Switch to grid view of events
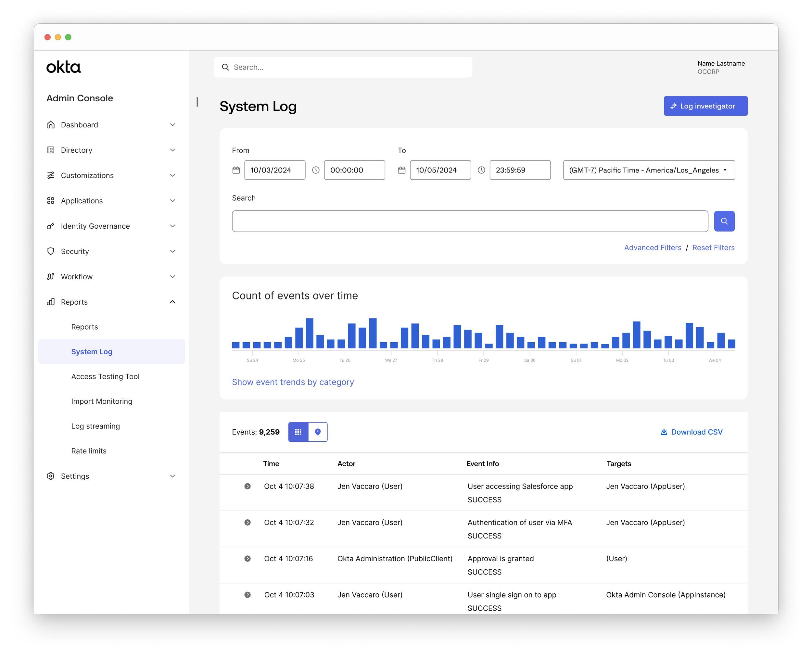The height and width of the screenshot is (658, 812). (x=298, y=432)
